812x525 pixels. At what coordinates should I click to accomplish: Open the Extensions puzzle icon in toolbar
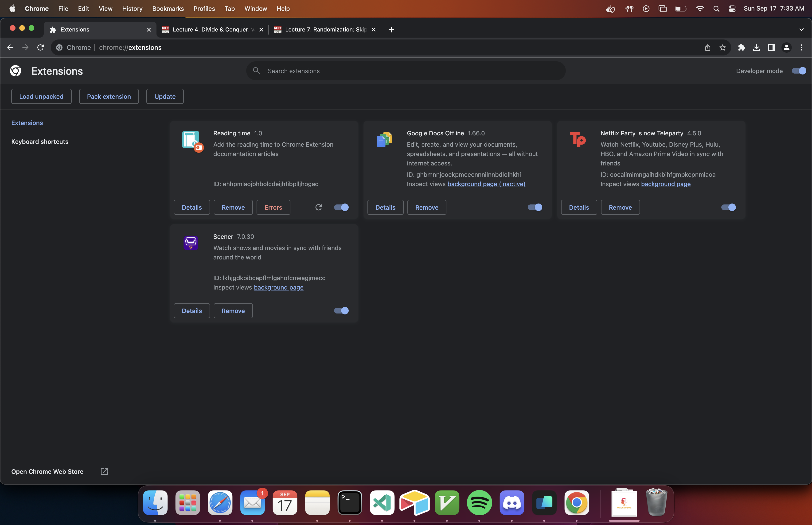741,47
